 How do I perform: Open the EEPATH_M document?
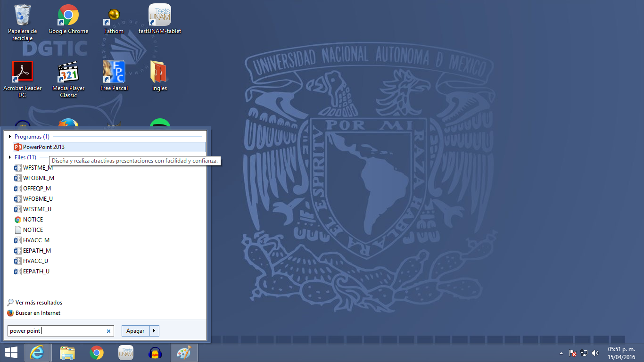coord(33,251)
